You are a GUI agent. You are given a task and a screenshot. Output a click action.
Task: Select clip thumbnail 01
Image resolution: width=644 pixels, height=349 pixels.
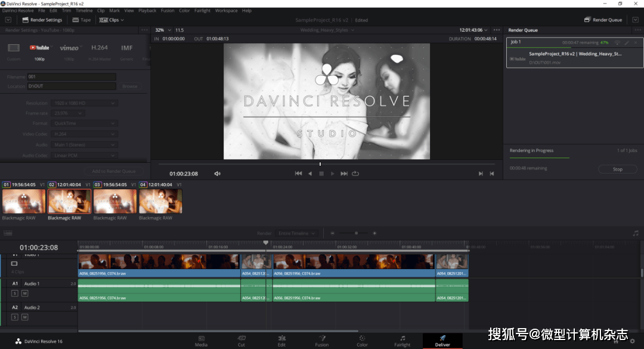pos(24,202)
